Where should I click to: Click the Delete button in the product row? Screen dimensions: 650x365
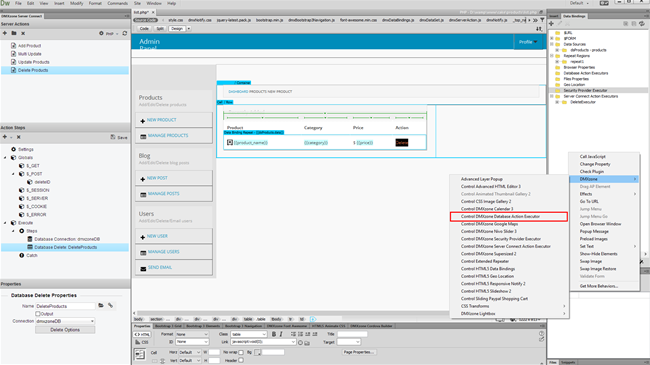[x=402, y=143]
